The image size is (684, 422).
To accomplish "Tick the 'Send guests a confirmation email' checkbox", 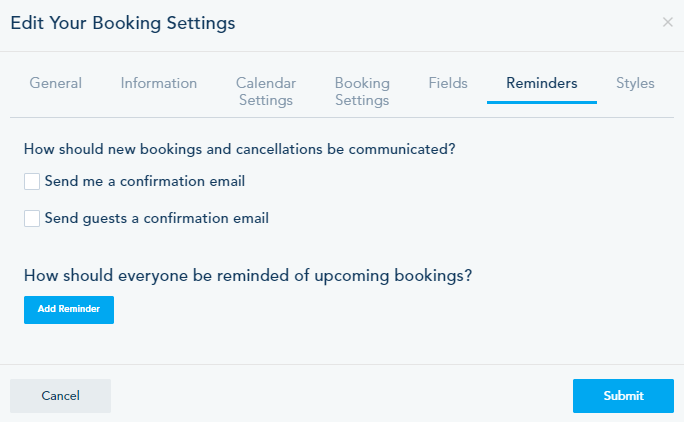I will point(32,218).
